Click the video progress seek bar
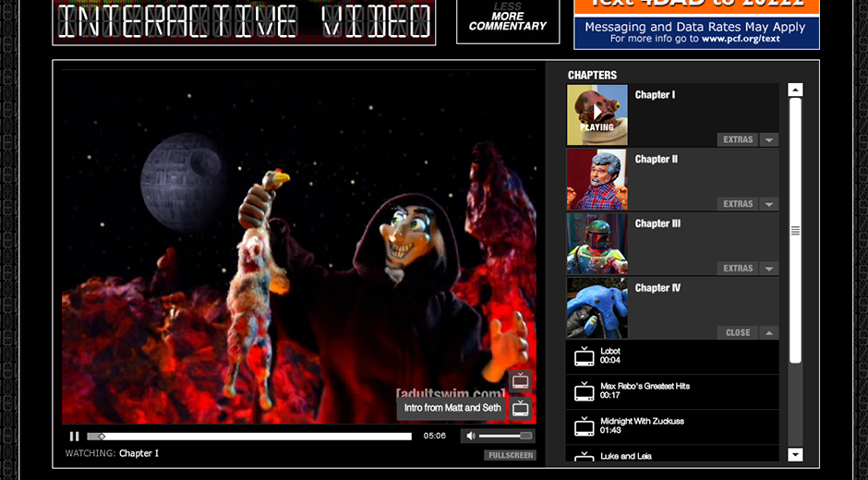This screenshot has width=868, height=480. pos(249,437)
